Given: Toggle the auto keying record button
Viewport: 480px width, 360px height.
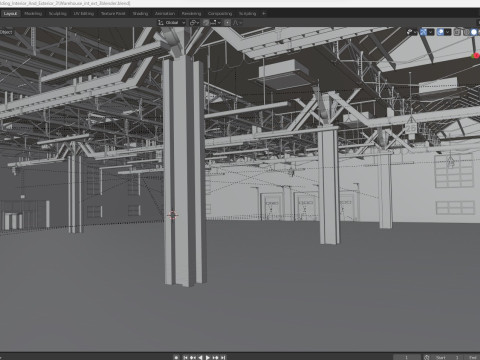Looking at the screenshot, I should [176, 357].
